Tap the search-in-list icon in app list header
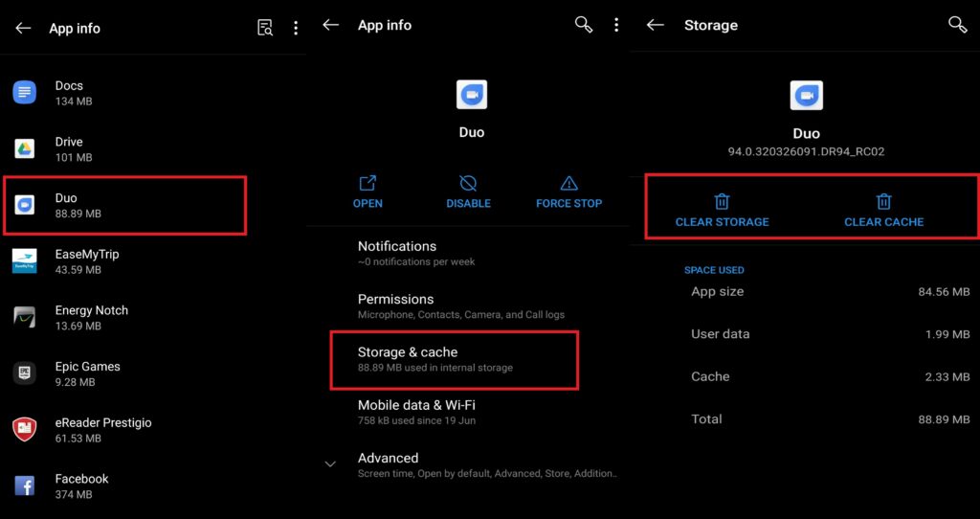The image size is (980, 519). pos(265,28)
